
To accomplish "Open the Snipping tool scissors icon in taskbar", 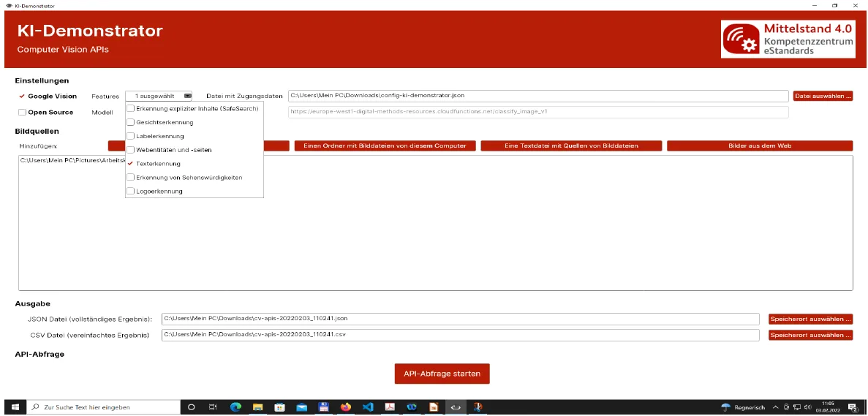I will click(x=478, y=407).
